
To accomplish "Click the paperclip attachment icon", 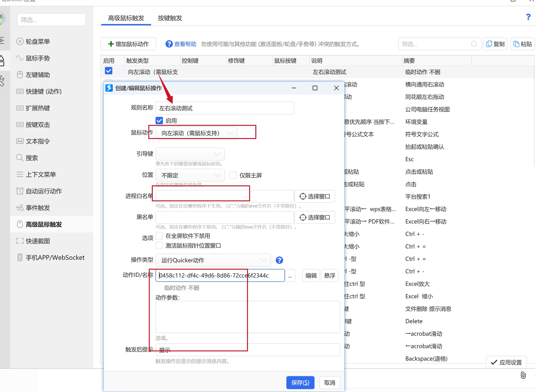I will (x=523, y=375).
